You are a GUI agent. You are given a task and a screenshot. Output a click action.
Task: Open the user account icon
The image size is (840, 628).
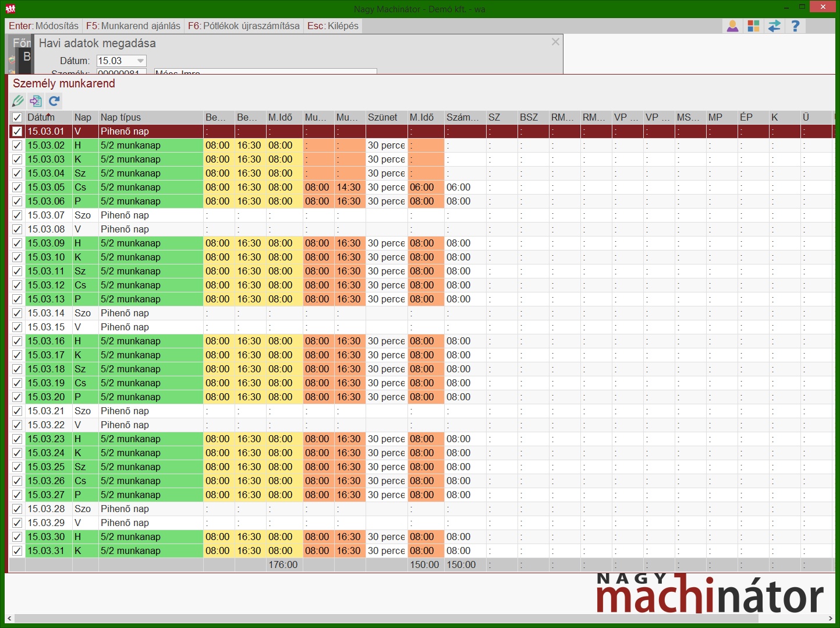pyautogui.click(x=732, y=26)
